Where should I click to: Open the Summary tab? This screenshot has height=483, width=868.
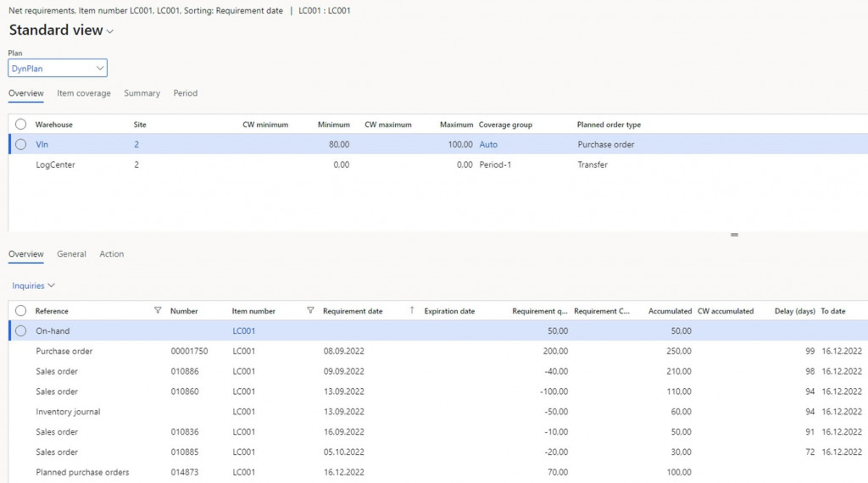pos(142,93)
